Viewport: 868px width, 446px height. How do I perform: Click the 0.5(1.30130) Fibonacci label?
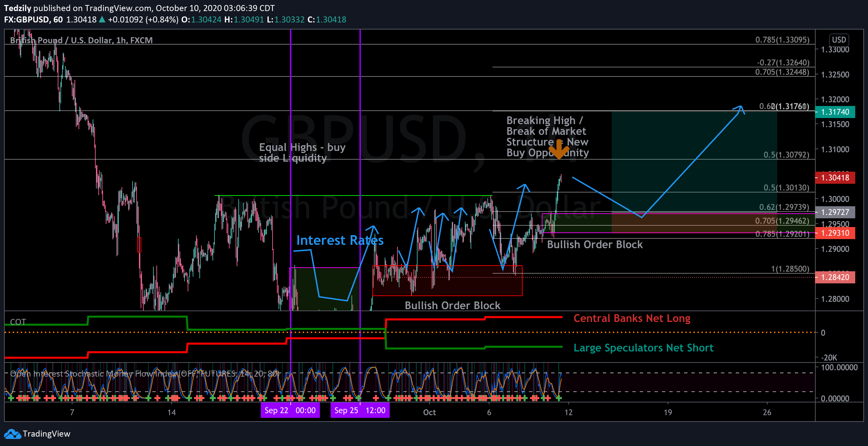786,187
